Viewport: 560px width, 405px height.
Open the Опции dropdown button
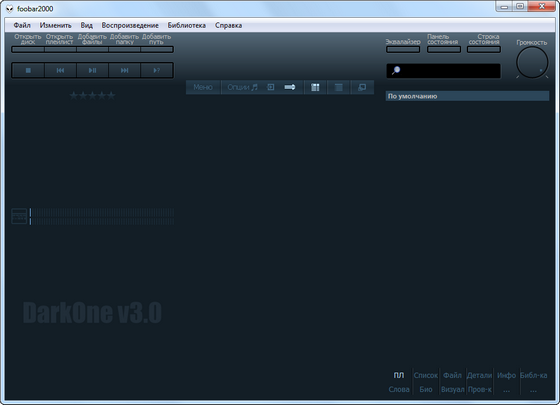click(238, 87)
